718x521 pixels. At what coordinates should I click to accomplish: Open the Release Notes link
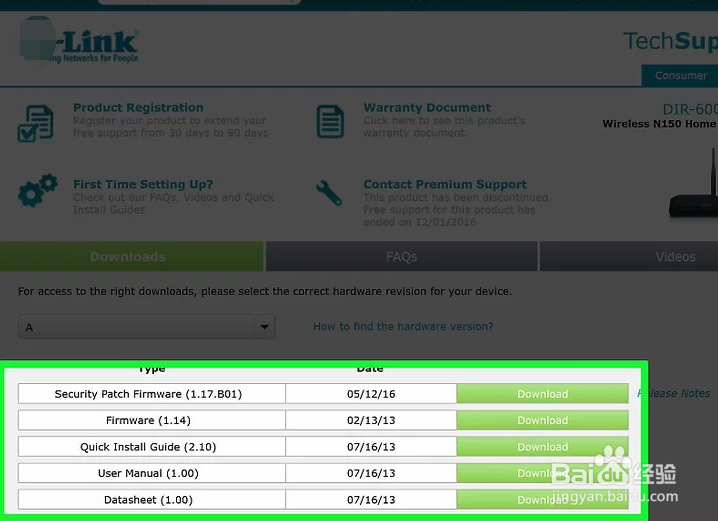pyautogui.click(x=674, y=393)
